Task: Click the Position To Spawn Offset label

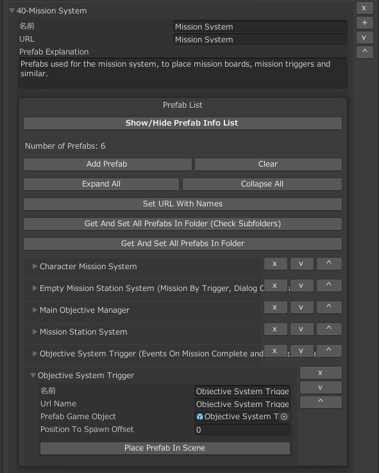Action: [x=87, y=429]
